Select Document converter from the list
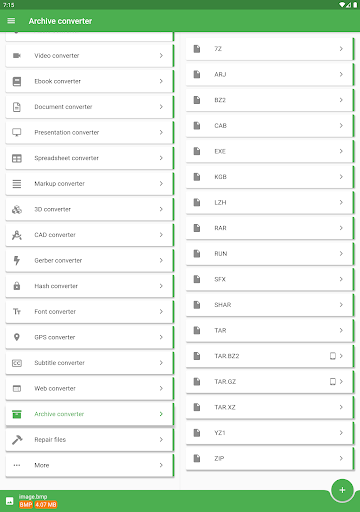The width and height of the screenshot is (360, 512). click(x=90, y=107)
